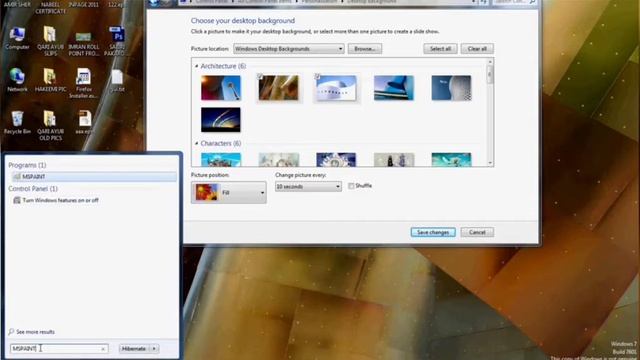This screenshot has height=360, width=640.
Task: Open the Photoshop PSD file icon
Action: coord(117,40)
